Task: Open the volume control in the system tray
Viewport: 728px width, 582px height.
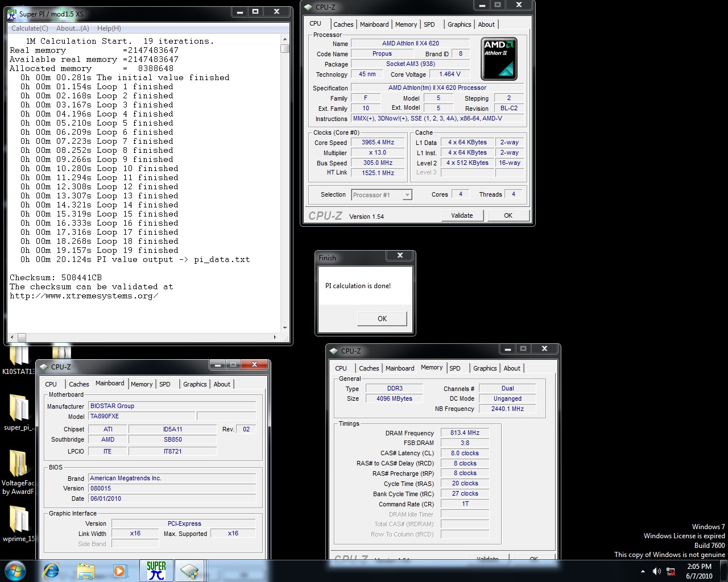Action: click(x=657, y=571)
